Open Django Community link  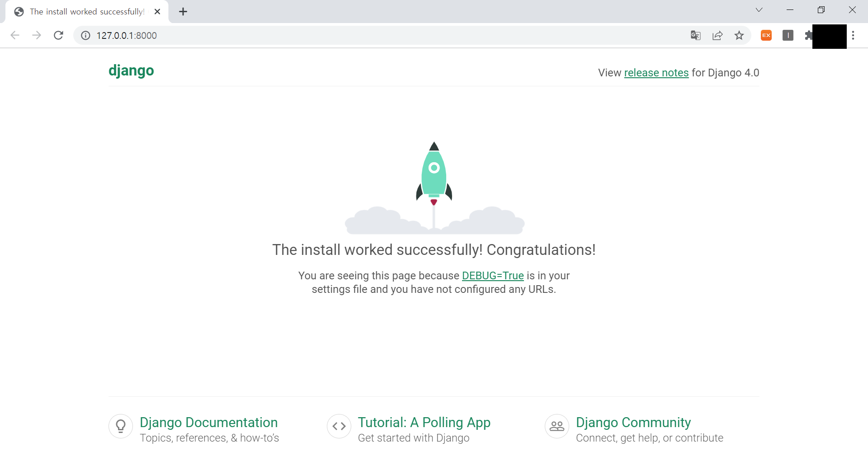click(x=633, y=422)
